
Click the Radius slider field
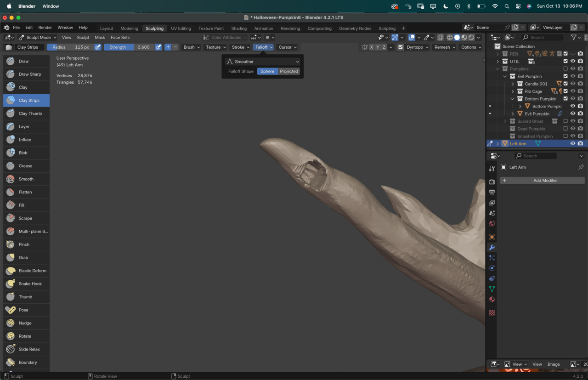pyautogui.click(x=70, y=47)
